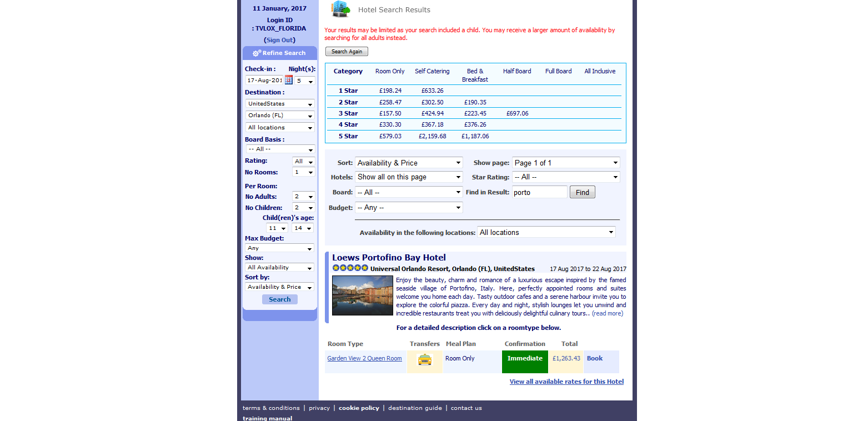The image size is (868, 421).
Task: Click the 5 Star Bed & Breakfast price £1,187.06
Action: tap(475, 136)
